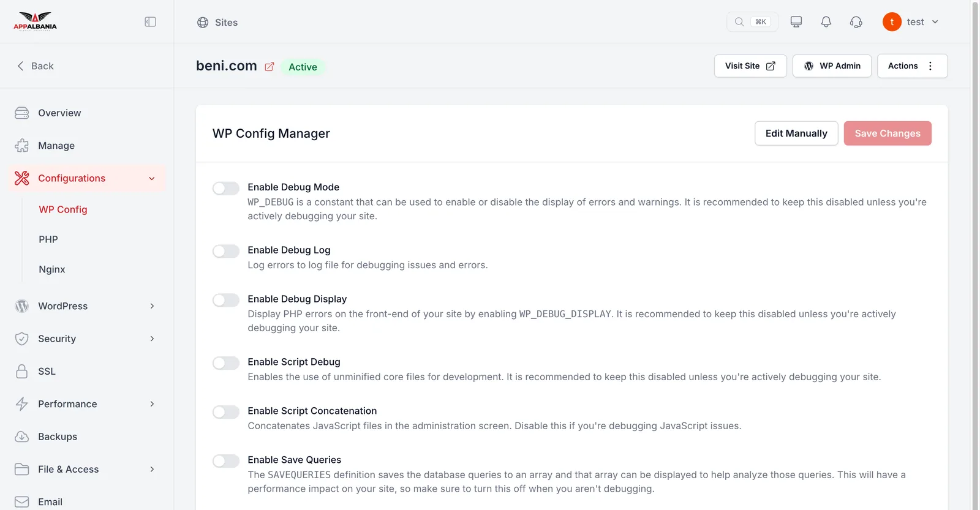
Task: Click Edit Manually button
Action: click(x=796, y=133)
